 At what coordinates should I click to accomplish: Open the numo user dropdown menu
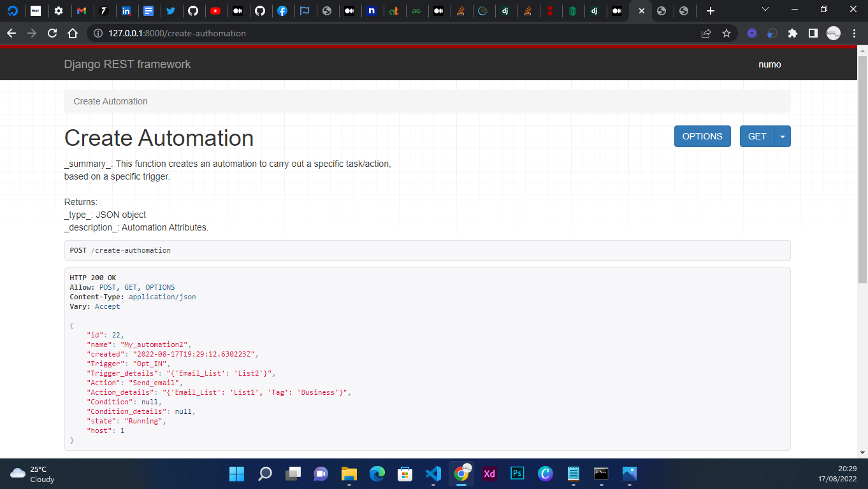(x=769, y=64)
